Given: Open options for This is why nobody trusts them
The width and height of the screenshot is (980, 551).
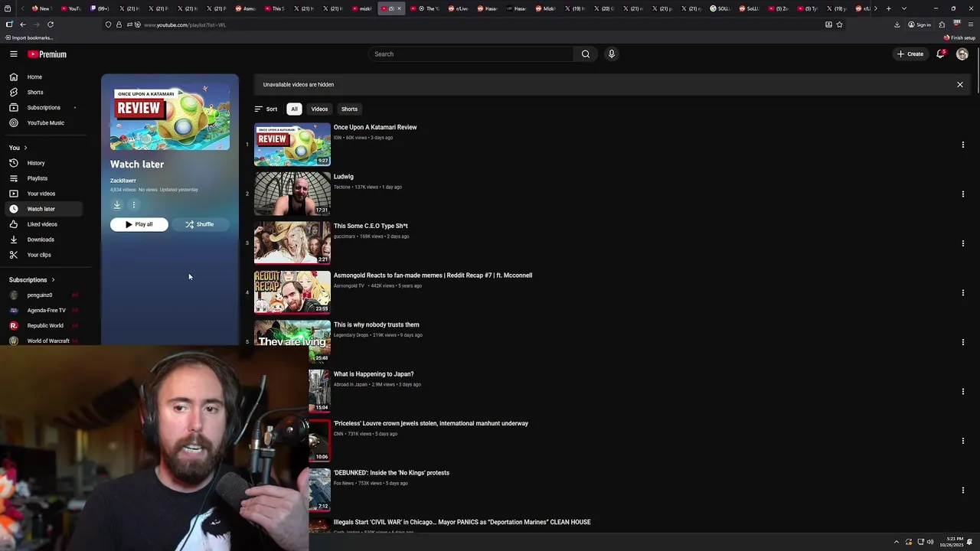Looking at the screenshot, I should click(962, 342).
